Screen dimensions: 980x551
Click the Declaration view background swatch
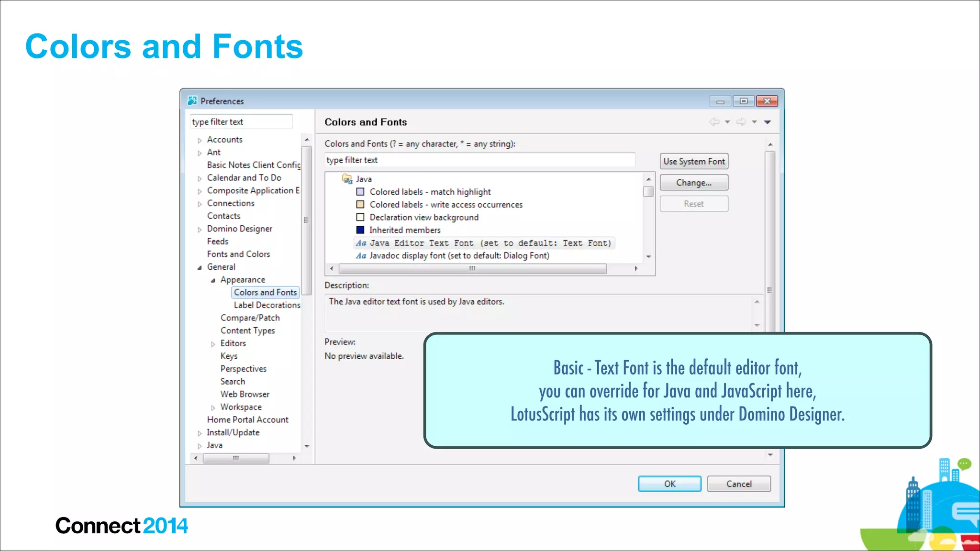click(360, 217)
